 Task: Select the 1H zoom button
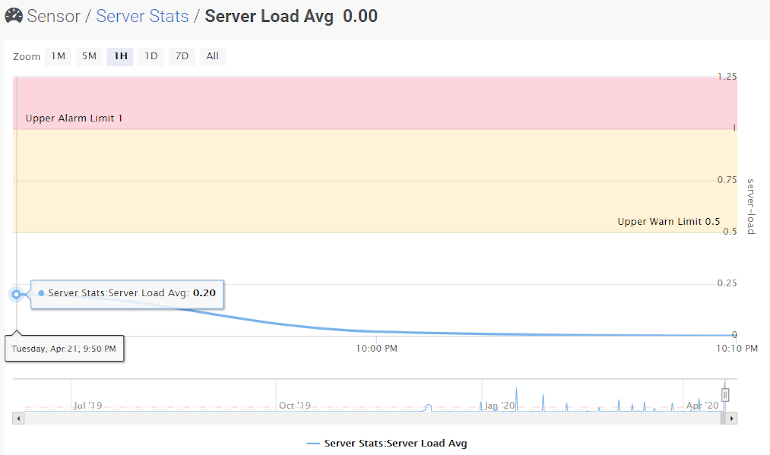(x=120, y=56)
